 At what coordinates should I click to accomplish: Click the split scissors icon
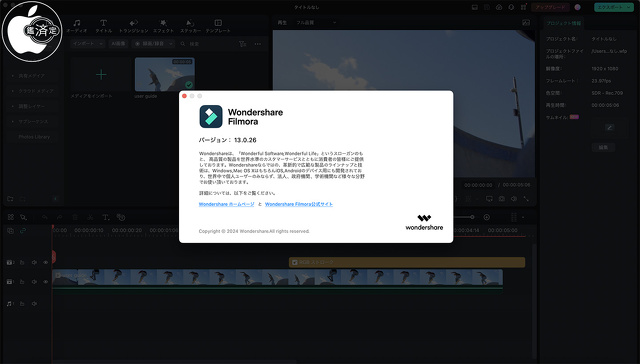click(90, 217)
